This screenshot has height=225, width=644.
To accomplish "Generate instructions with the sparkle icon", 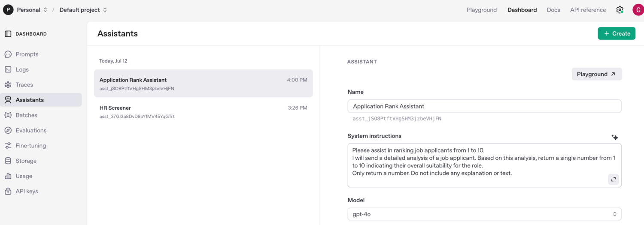I will coord(615,137).
